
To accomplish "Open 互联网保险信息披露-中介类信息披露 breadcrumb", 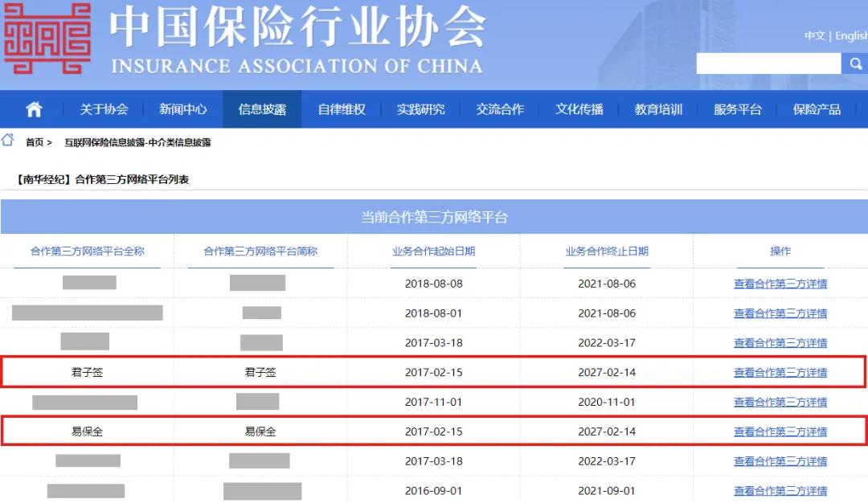I will 138,142.
